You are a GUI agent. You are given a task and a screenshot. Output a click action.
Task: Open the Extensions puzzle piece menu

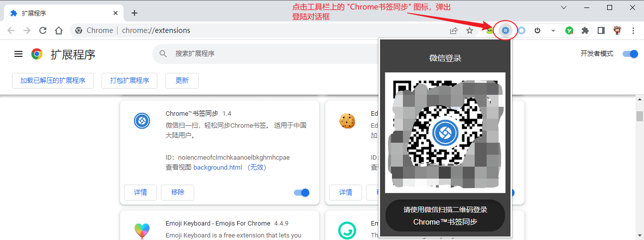click(x=585, y=30)
